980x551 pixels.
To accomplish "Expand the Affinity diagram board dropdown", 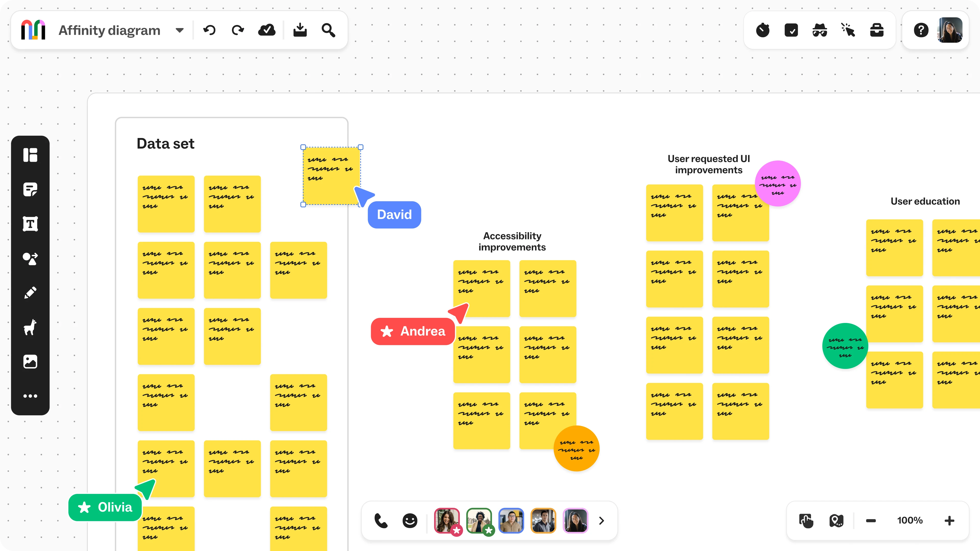I will [x=180, y=30].
